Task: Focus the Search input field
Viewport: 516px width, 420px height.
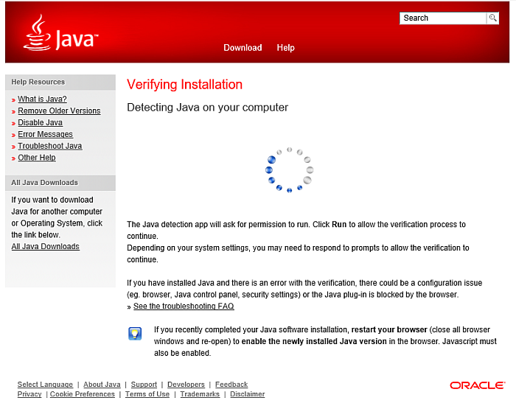Action: click(443, 18)
